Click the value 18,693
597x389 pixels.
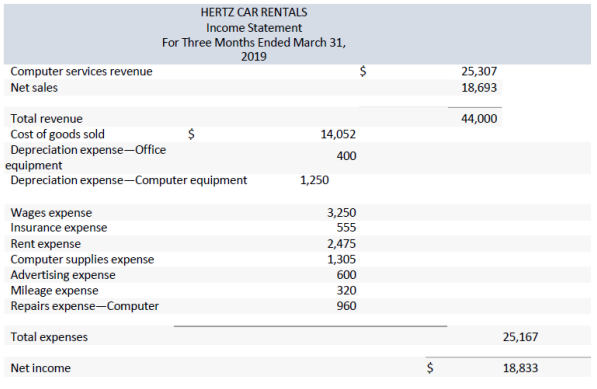point(479,88)
